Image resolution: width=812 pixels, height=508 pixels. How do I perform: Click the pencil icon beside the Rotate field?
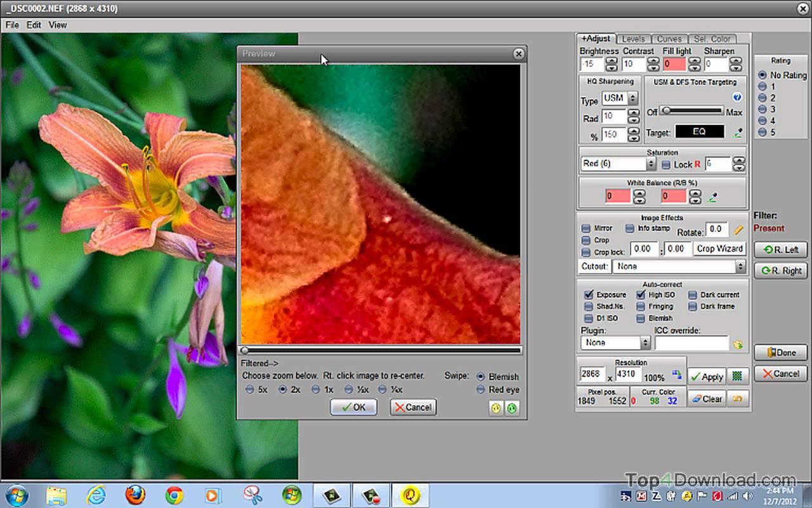(x=738, y=231)
